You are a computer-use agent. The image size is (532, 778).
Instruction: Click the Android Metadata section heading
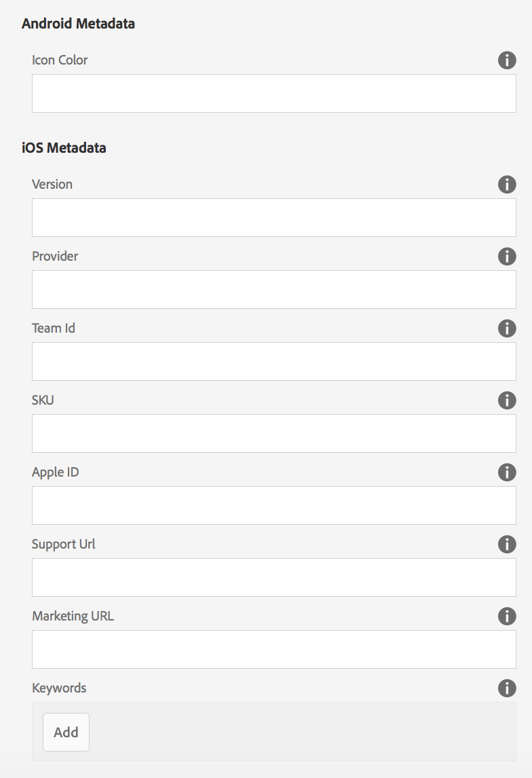click(x=78, y=23)
